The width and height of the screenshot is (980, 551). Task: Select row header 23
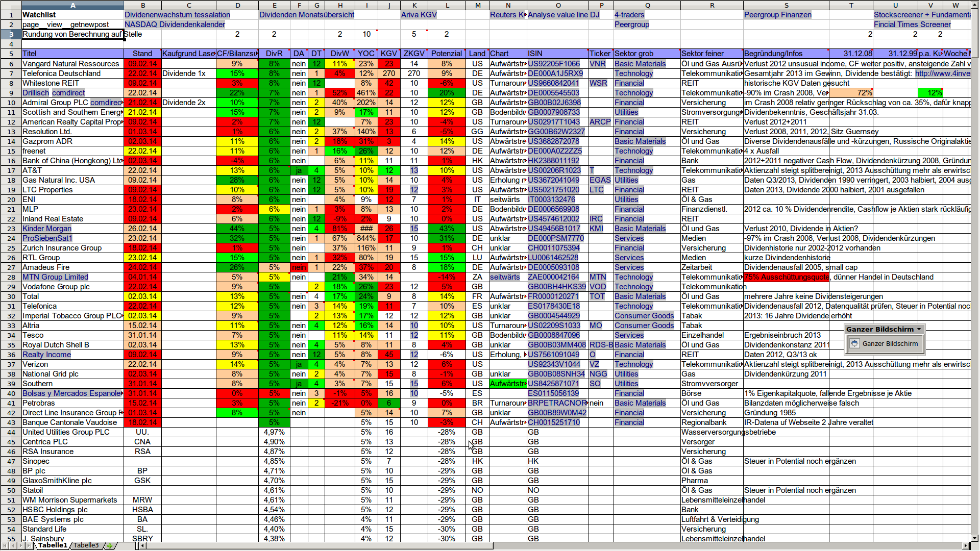pyautogui.click(x=11, y=229)
